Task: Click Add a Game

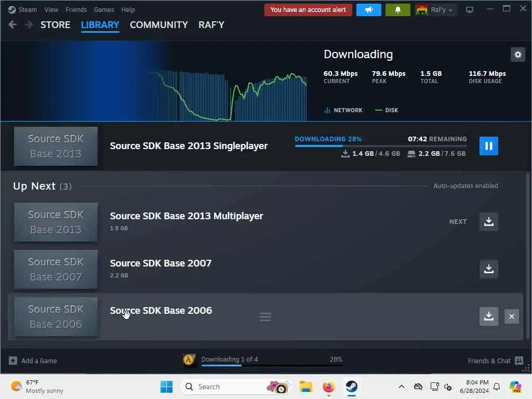Action: click(x=33, y=361)
